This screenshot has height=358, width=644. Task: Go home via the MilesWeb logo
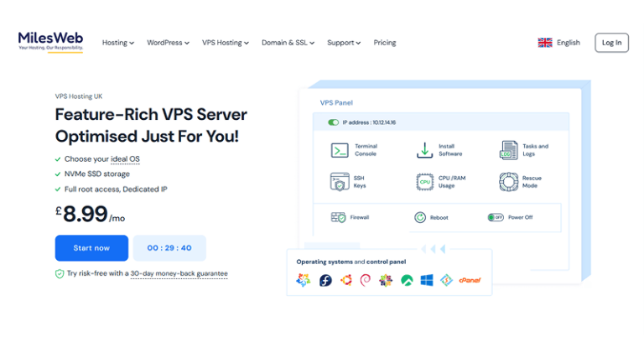(x=50, y=42)
